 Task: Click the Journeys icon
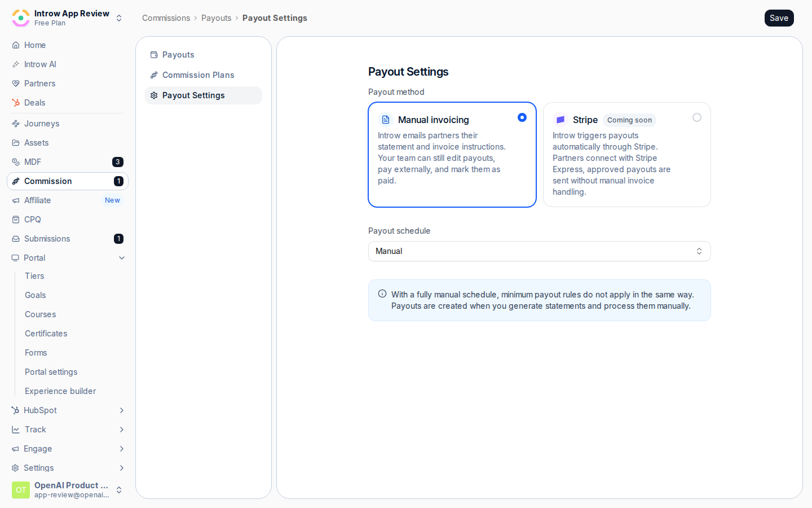(x=16, y=124)
